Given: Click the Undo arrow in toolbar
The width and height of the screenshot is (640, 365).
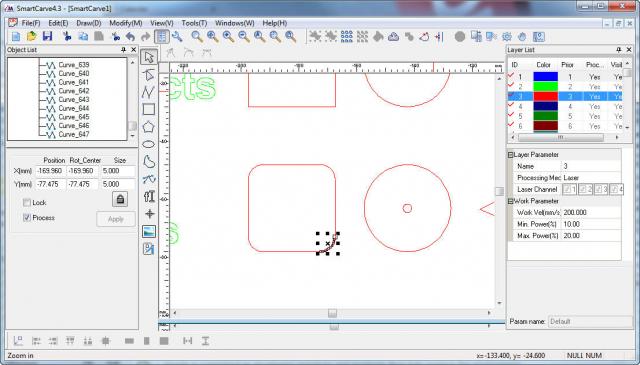Looking at the screenshot, I should [130, 37].
